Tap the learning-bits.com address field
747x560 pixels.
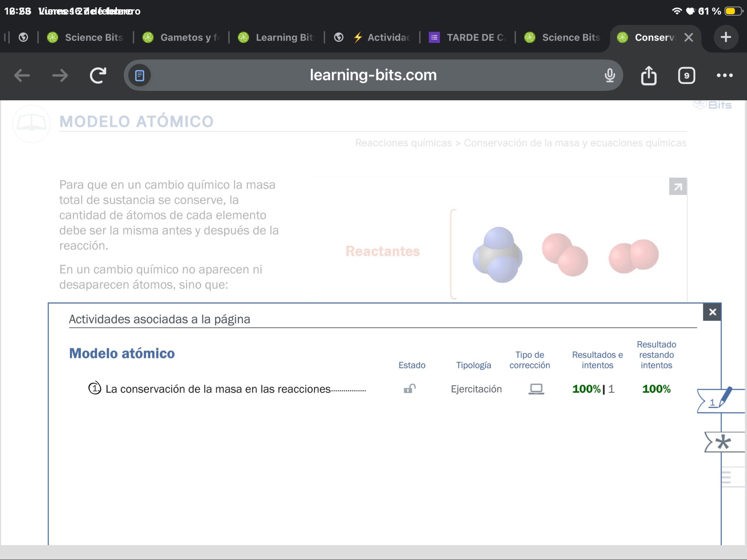point(373,75)
